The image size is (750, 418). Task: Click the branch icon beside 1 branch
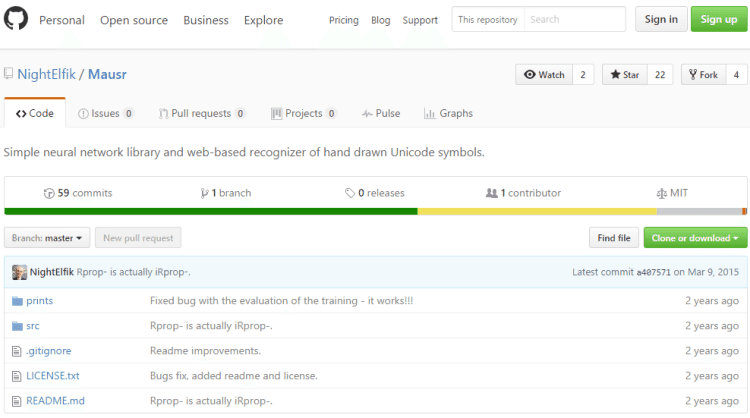tap(204, 193)
